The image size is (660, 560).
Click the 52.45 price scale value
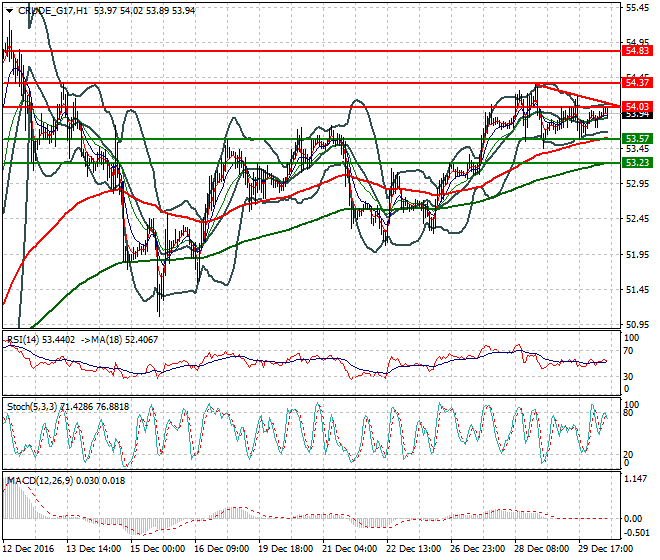click(637, 219)
